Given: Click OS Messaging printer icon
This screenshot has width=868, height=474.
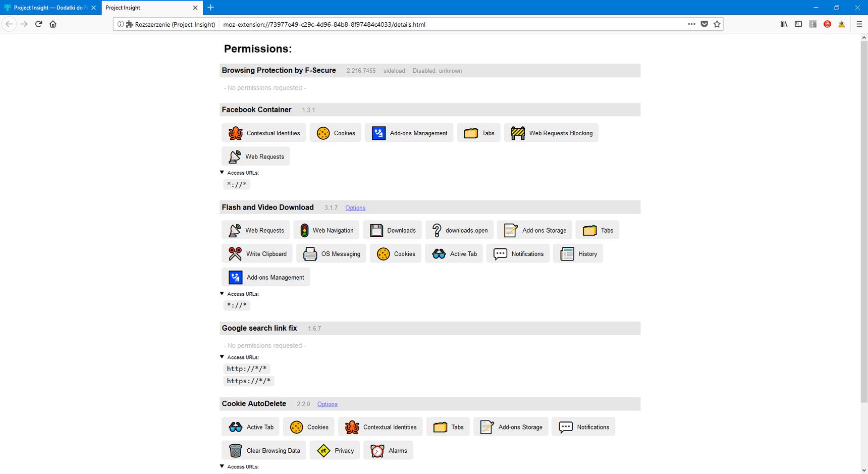Looking at the screenshot, I should coord(310,254).
